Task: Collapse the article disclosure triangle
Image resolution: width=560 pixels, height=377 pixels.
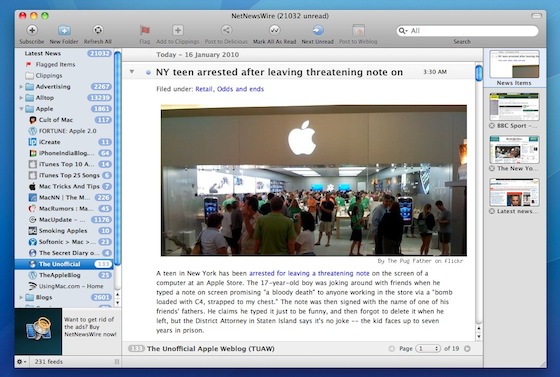Action: click(x=132, y=72)
